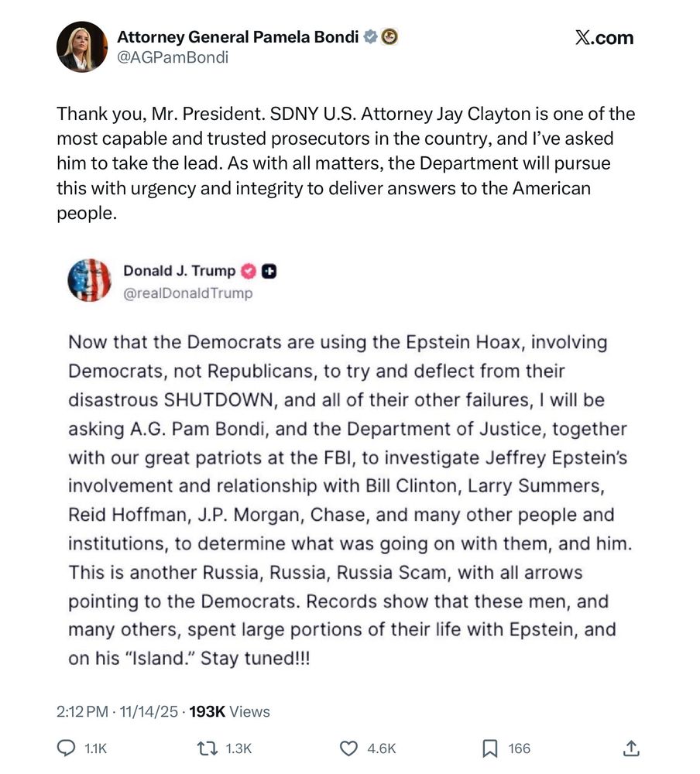Click the Donald J. Trump display name
The height and width of the screenshot is (774, 700).
point(180,270)
